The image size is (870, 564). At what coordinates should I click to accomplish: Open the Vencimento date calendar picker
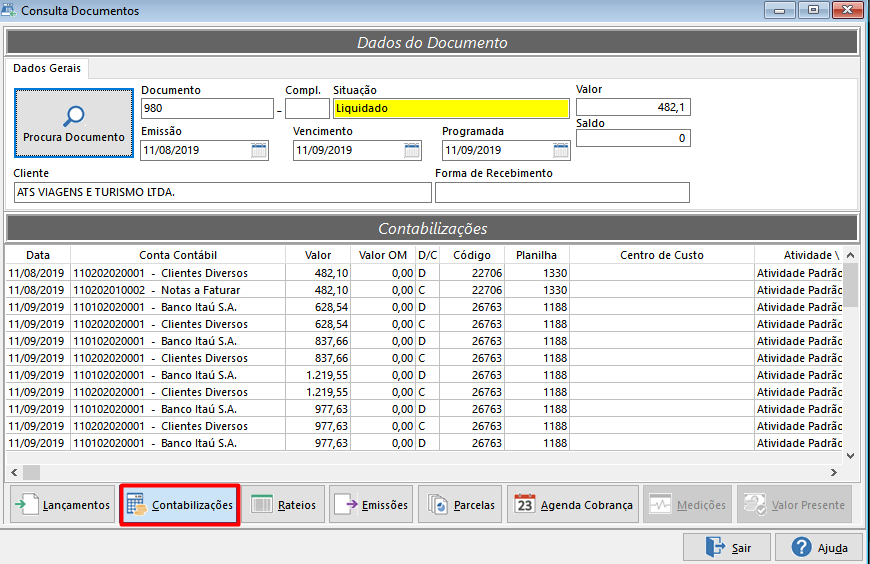(x=412, y=150)
